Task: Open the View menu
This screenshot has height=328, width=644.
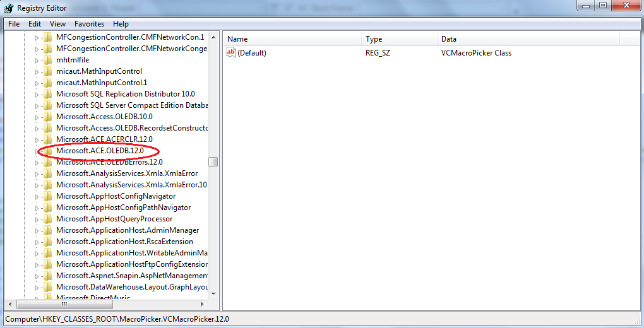Action: 57,24
